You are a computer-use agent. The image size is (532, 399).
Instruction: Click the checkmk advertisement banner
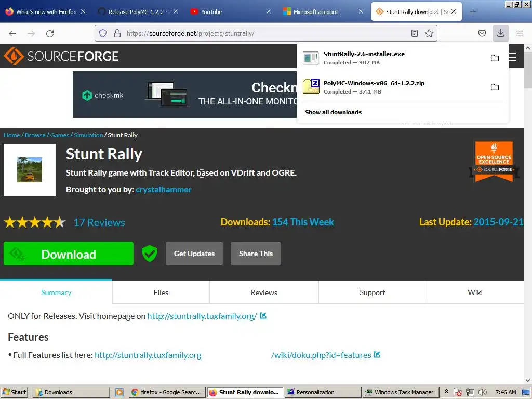point(184,95)
